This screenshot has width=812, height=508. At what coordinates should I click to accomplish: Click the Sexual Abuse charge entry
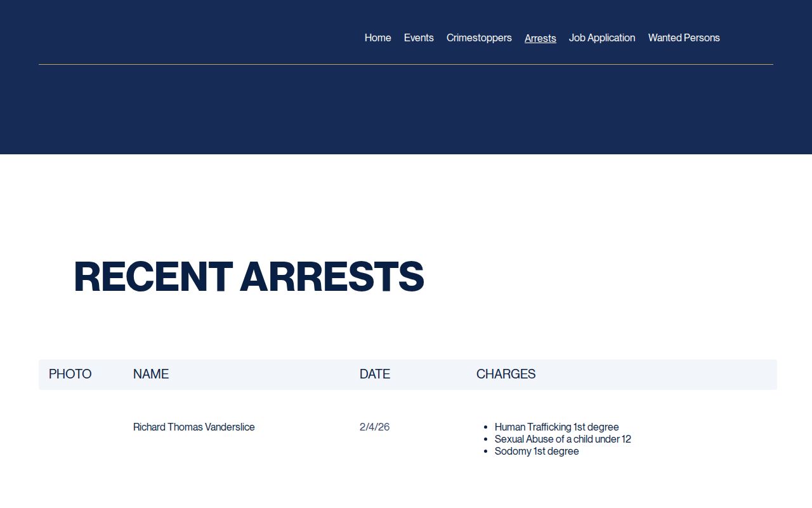[x=563, y=439]
